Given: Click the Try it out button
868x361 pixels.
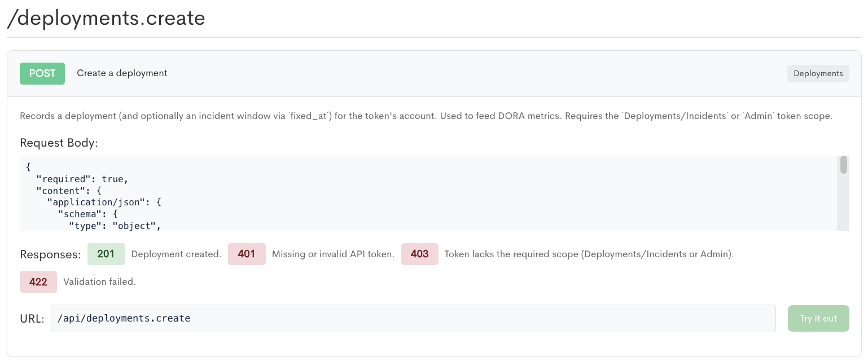Looking at the screenshot, I should click(818, 319).
